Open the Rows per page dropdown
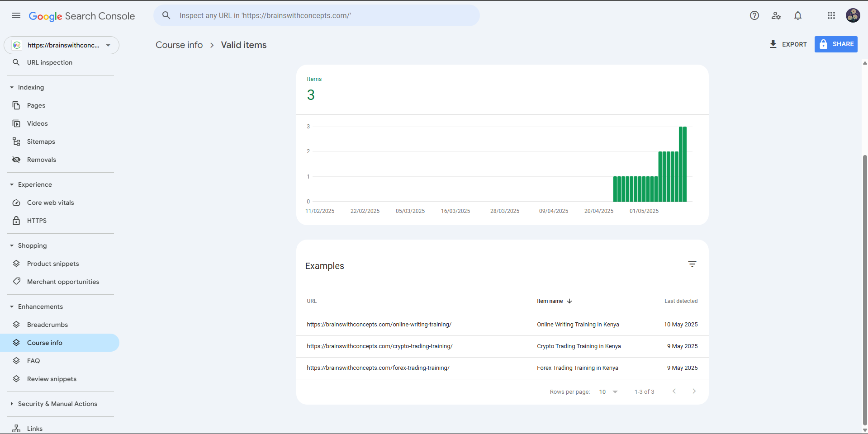The height and width of the screenshot is (434, 868). click(x=608, y=392)
